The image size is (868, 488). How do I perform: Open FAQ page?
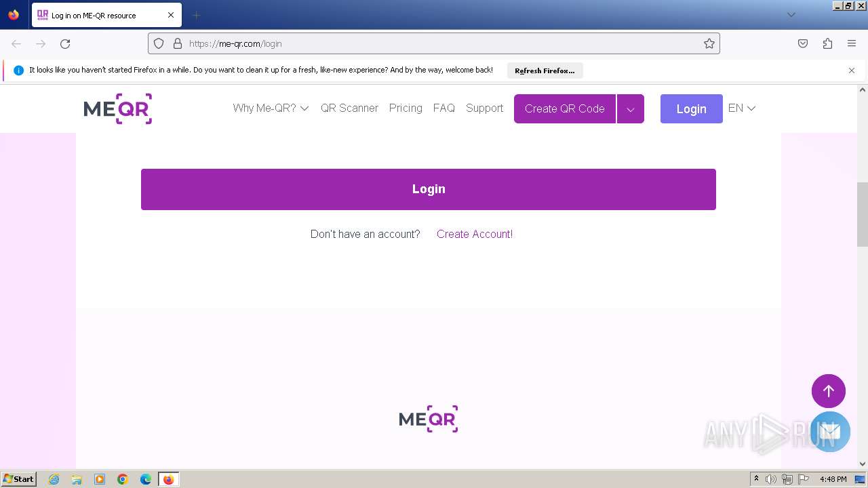click(444, 108)
